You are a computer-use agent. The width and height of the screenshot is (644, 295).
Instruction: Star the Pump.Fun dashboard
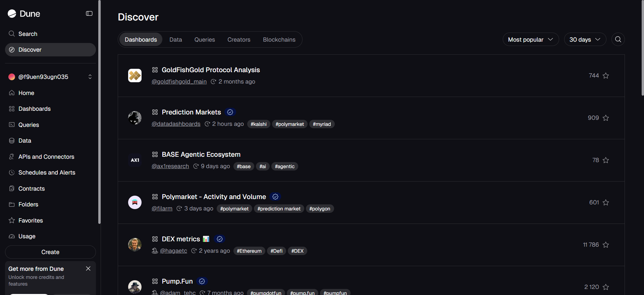coord(606,287)
